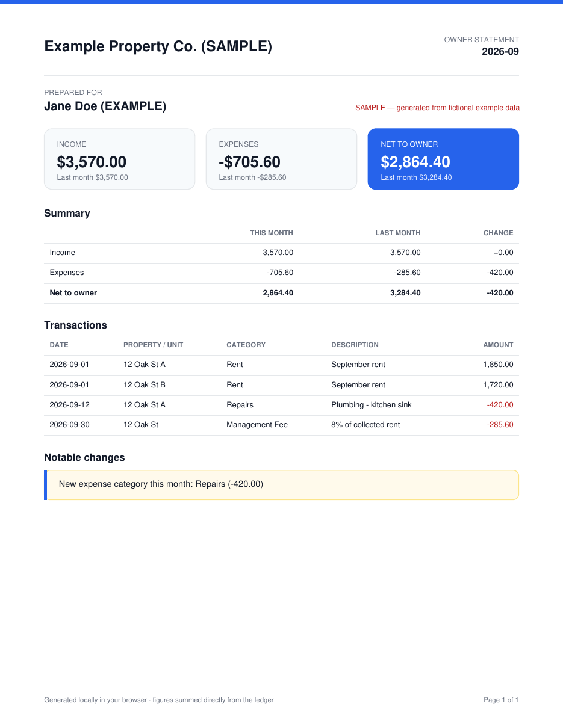Click the LAST MONTH column header
The width and height of the screenshot is (563, 728).
[x=398, y=233]
